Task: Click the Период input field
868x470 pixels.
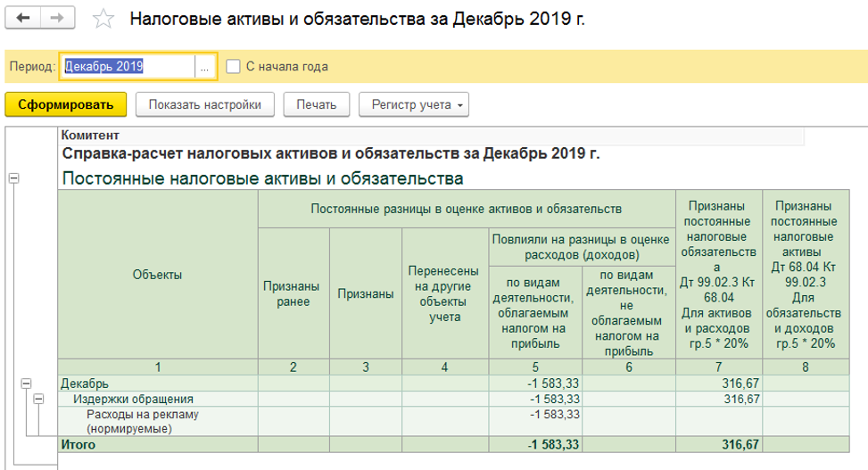Action: 128,66
